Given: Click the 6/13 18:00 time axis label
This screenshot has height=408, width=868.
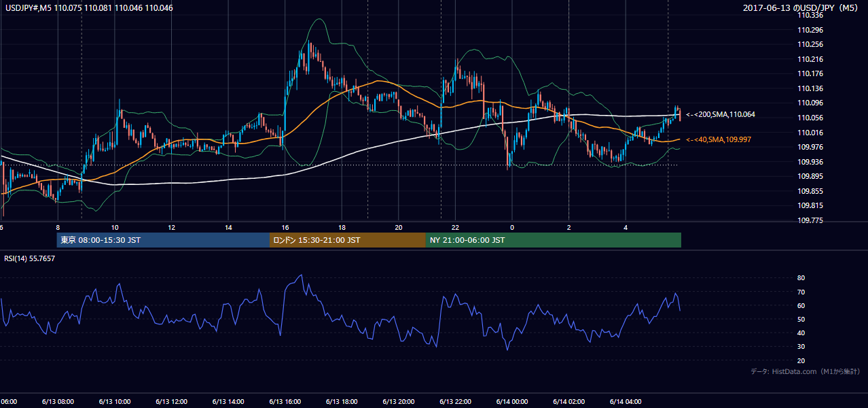Looking at the screenshot, I should coord(342,401).
